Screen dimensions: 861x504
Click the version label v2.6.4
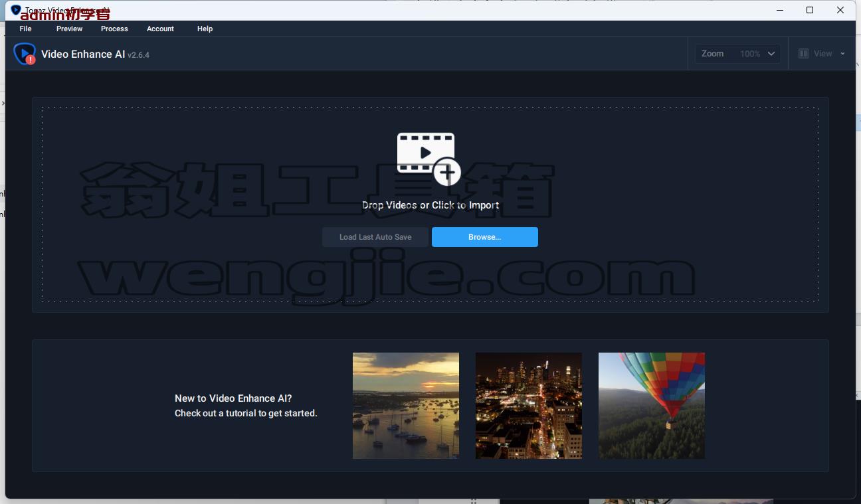click(138, 55)
